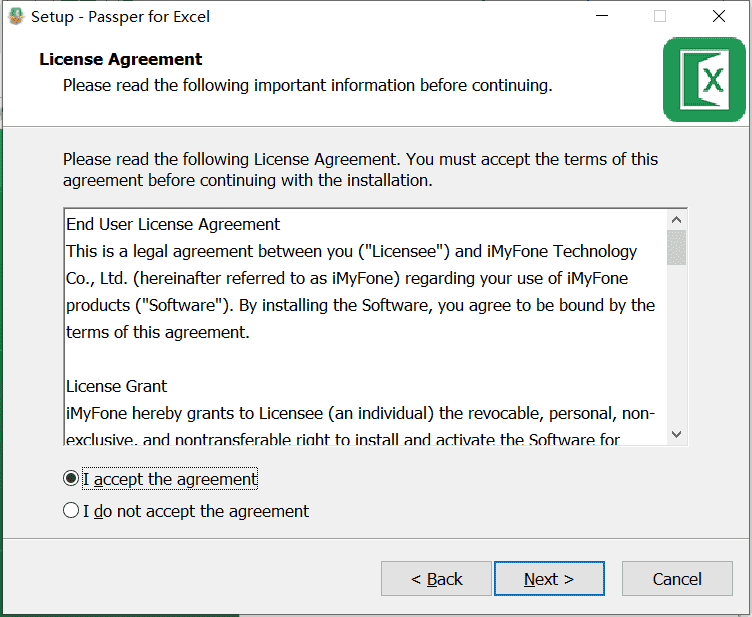The width and height of the screenshot is (752, 617).
Task: Click the 'License Grant' heading in agreement
Action: pos(117,386)
